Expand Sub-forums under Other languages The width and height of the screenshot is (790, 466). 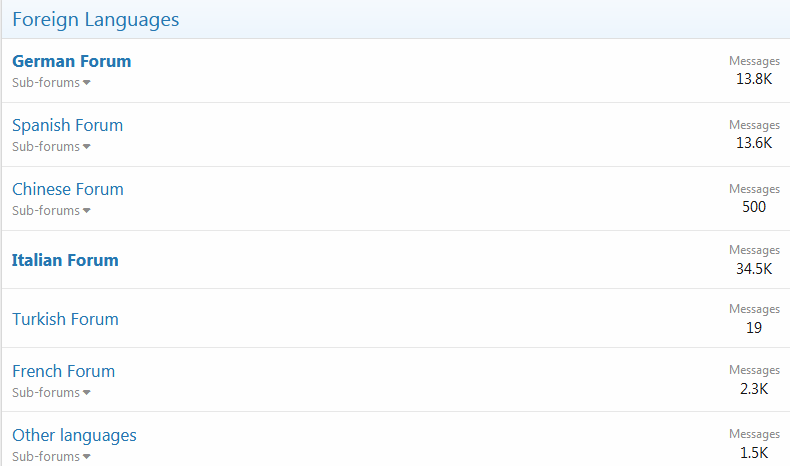click(51, 457)
